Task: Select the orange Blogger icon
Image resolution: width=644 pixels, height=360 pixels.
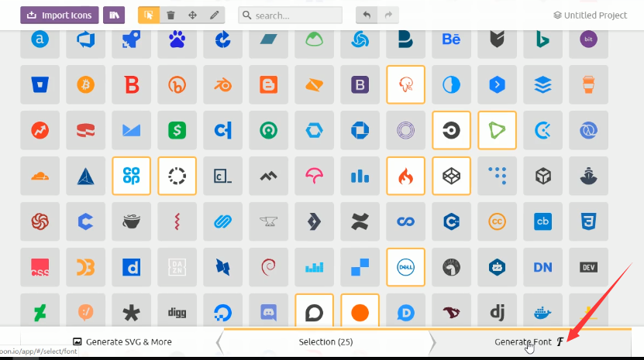Action: [x=269, y=85]
